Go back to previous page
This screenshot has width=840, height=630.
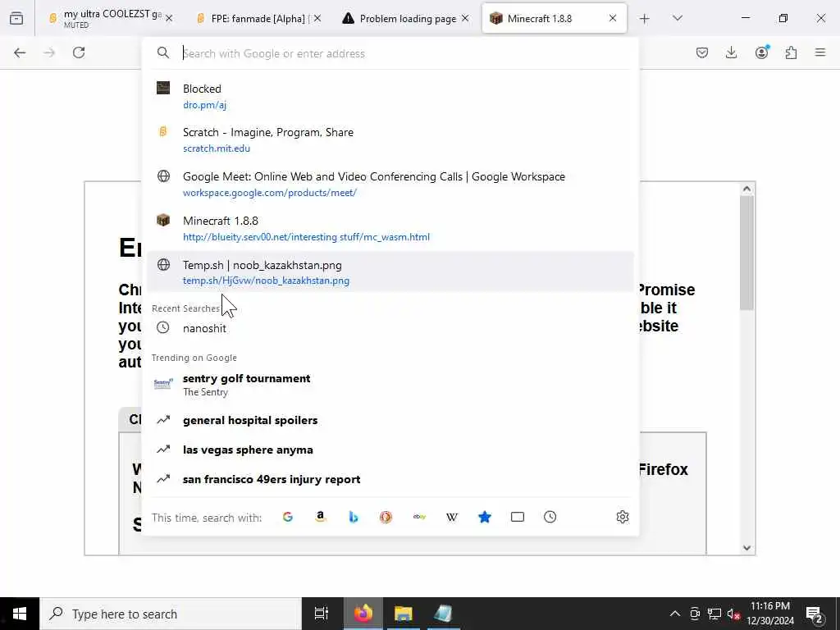click(x=20, y=52)
